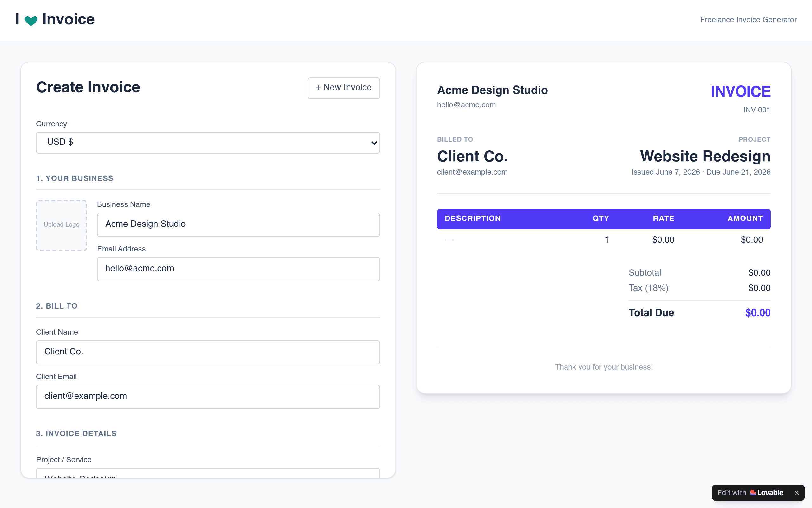The height and width of the screenshot is (508, 812).
Task: Click the RATE column header
Action: [x=663, y=218]
